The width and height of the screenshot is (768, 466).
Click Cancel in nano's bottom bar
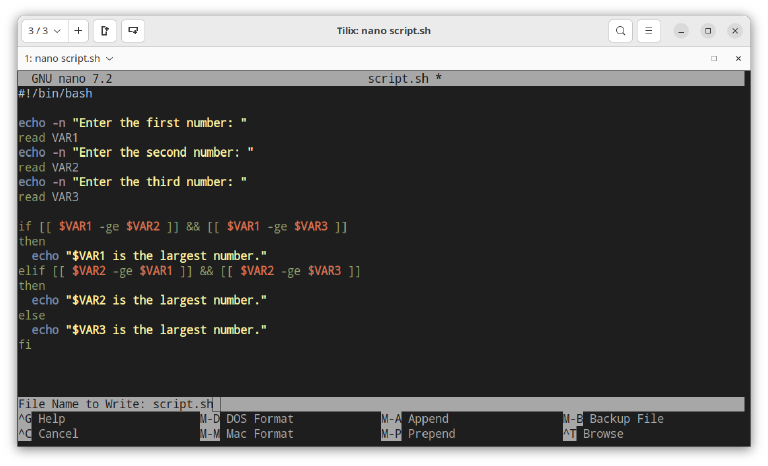57,434
